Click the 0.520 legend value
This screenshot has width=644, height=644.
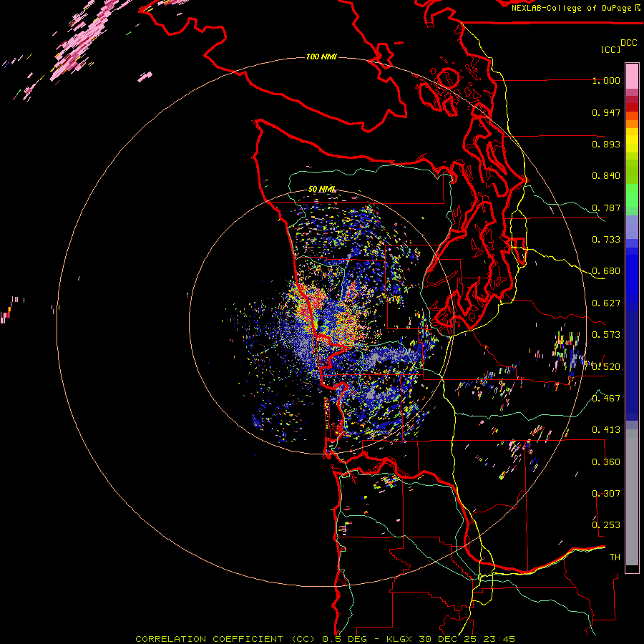[606, 366]
